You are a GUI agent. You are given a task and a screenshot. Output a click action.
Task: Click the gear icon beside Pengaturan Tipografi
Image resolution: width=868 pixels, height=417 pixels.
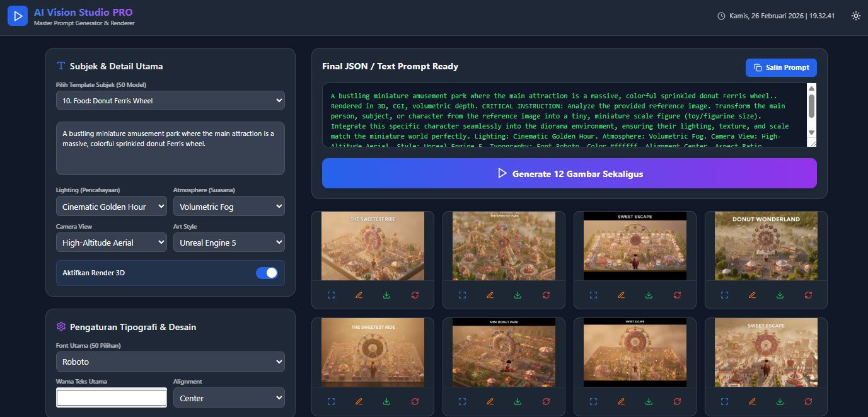61,326
